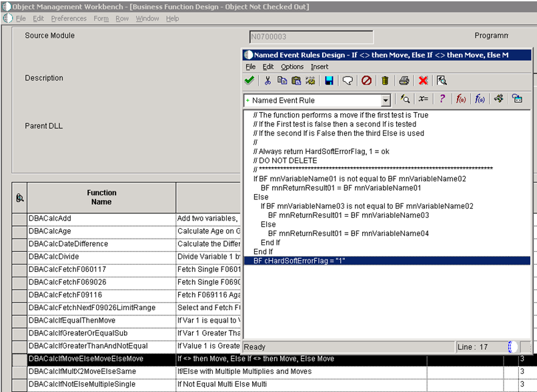This screenshot has width=537, height=392.
Task: Select first 'If BF mnVariableName01 is not equal' line
Action: (360, 179)
